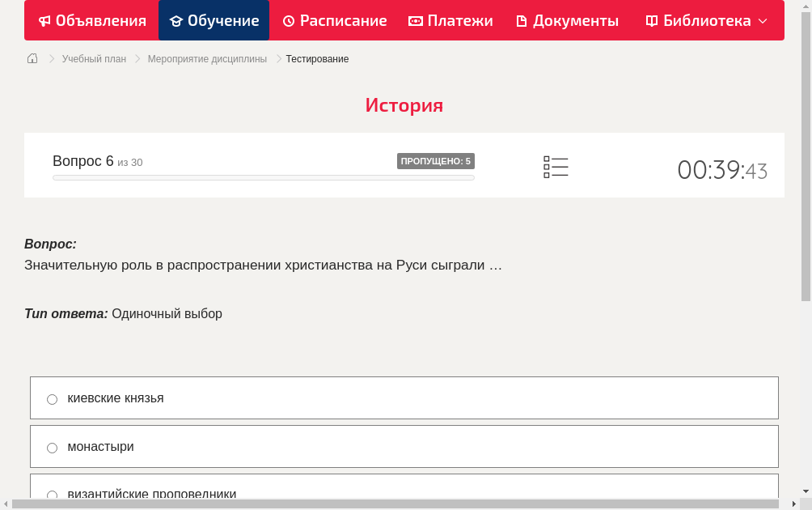
Task: Expand the Библиотека dropdown menu
Action: pyautogui.click(x=763, y=20)
